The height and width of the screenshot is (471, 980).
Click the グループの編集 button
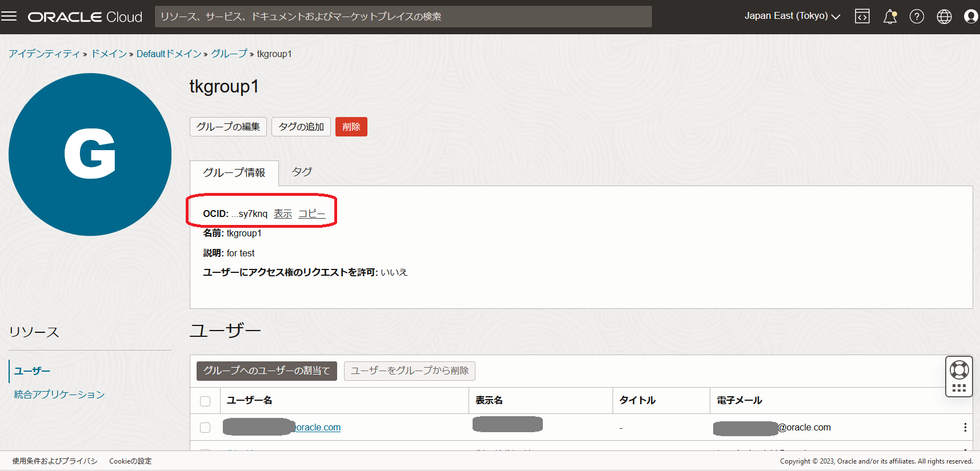(x=228, y=127)
